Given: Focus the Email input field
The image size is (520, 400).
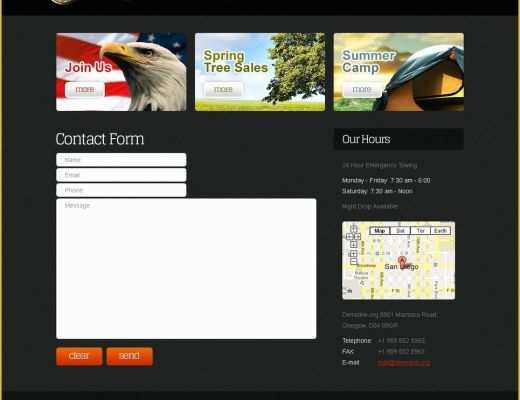Looking at the screenshot, I should (x=121, y=175).
